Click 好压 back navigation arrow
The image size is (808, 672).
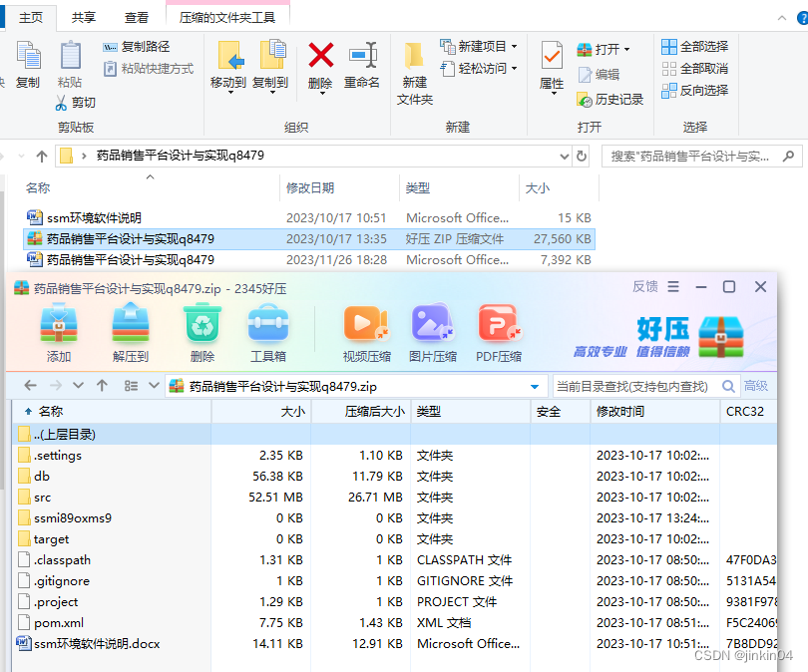tap(30, 385)
